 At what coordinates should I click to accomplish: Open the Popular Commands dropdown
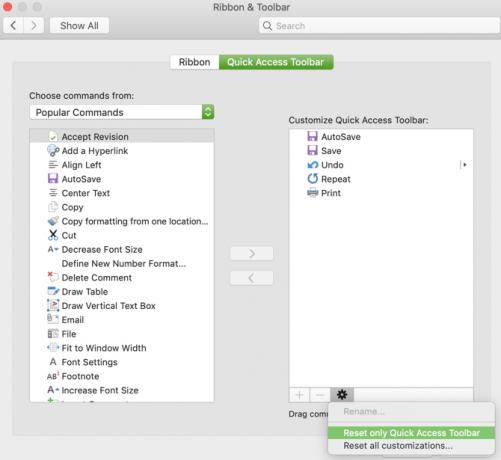122,112
